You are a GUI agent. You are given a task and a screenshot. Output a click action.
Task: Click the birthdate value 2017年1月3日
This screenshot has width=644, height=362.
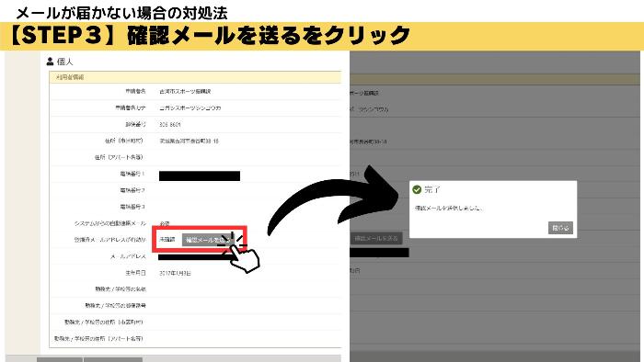click(175, 273)
